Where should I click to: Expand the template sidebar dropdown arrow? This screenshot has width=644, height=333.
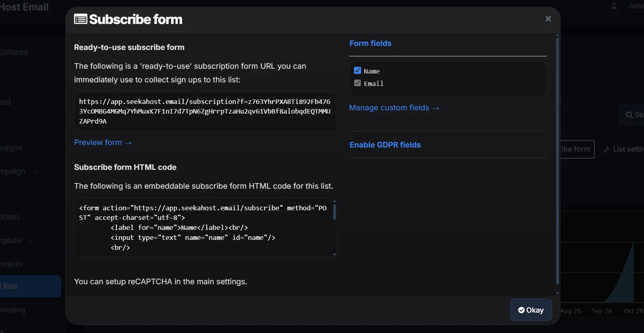pos(31,241)
